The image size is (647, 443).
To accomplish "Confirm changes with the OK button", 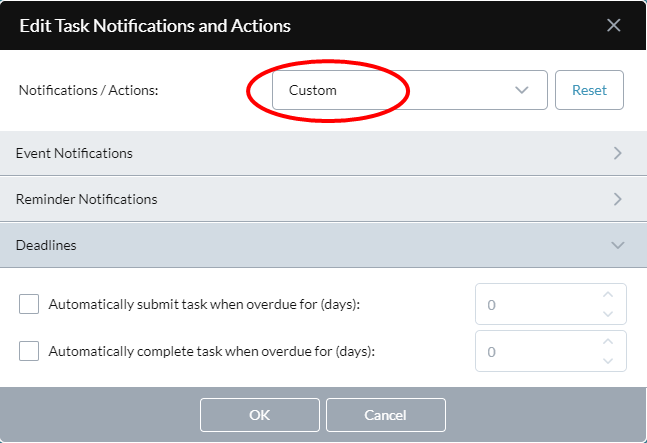I will [x=260, y=415].
